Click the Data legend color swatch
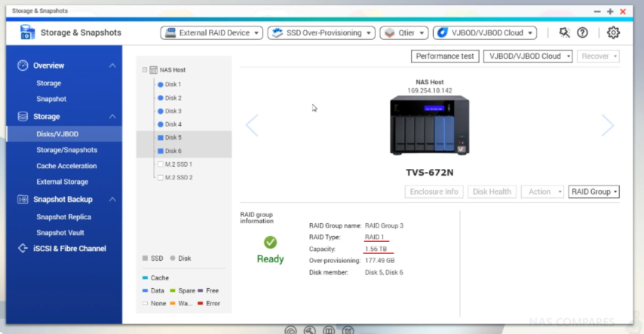Image resolution: width=644 pixels, height=334 pixels. coord(145,290)
